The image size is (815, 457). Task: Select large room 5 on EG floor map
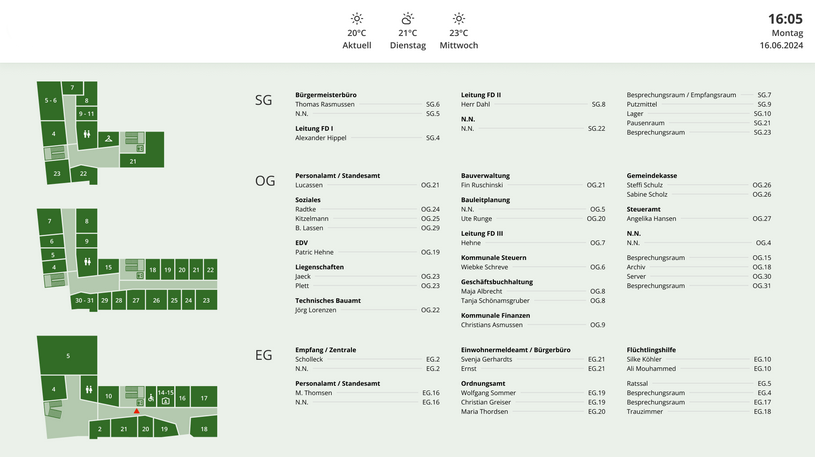click(68, 356)
